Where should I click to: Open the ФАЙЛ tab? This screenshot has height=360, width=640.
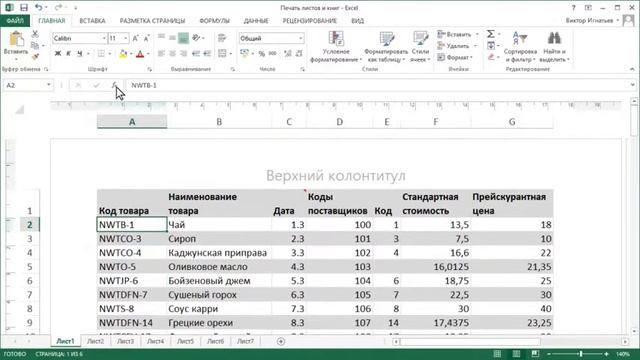(x=15, y=20)
